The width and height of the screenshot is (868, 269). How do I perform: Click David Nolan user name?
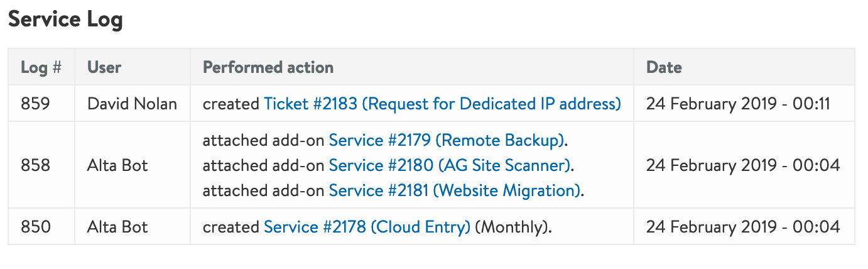[133, 103]
